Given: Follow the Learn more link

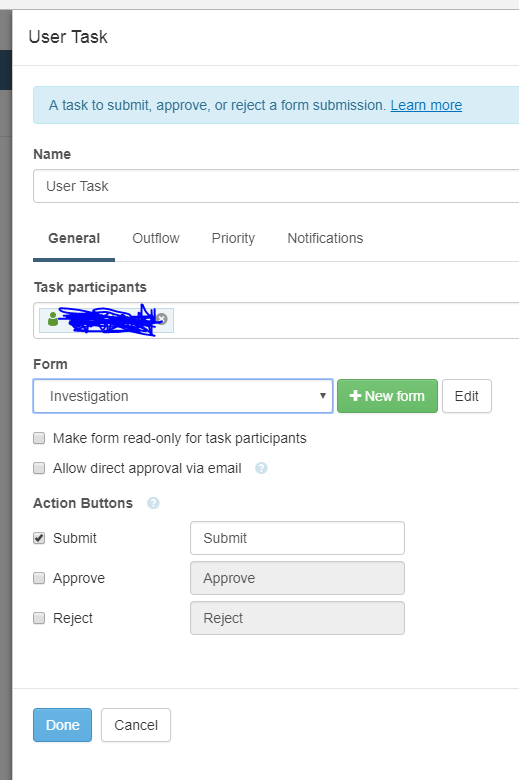Looking at the screenshot, I should click(426, 105).
